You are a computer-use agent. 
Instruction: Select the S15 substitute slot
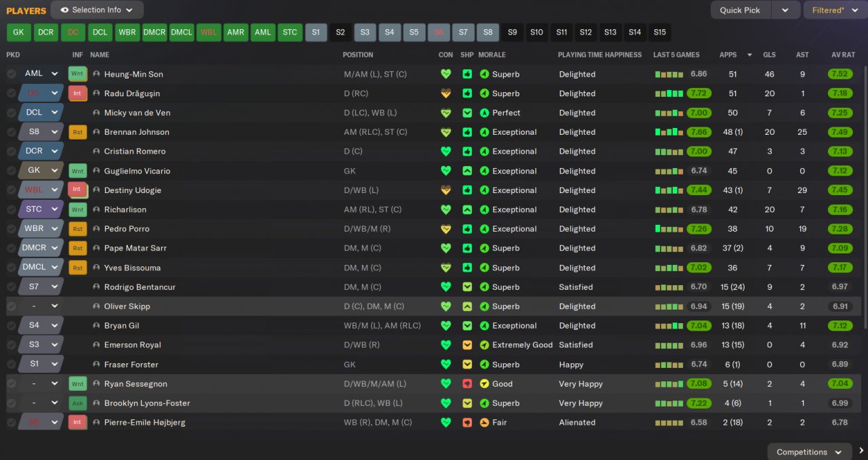[659, 32]
